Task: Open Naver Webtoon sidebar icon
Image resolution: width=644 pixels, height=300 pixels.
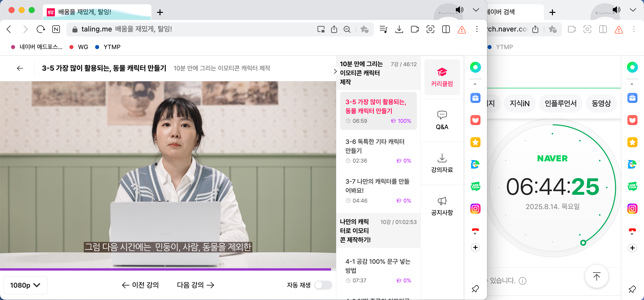Action: click(475, 186)
